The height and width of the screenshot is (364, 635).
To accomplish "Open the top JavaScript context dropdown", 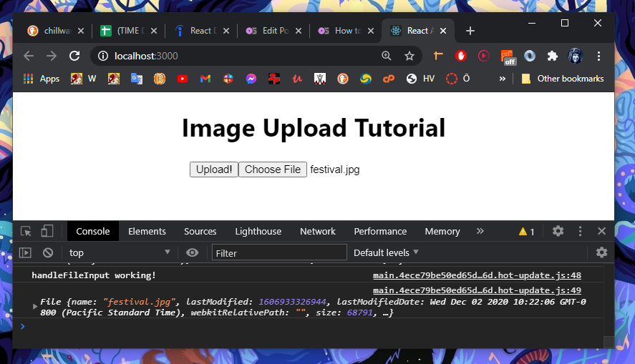I will [x=120, y=252].
